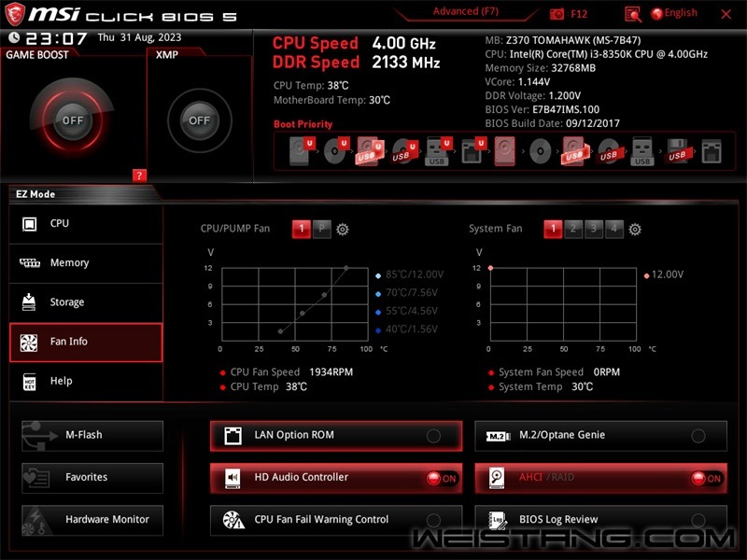
Task: Select the UEFI network boot device icon
Action: 473,151
